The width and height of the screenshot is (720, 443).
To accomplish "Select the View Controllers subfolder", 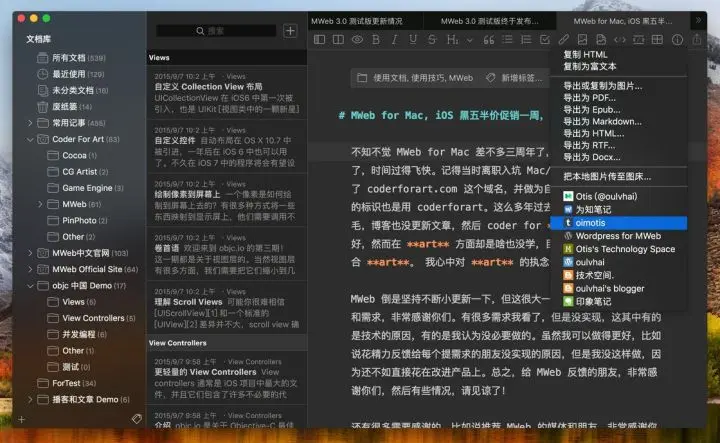I will tap(78, 318).
